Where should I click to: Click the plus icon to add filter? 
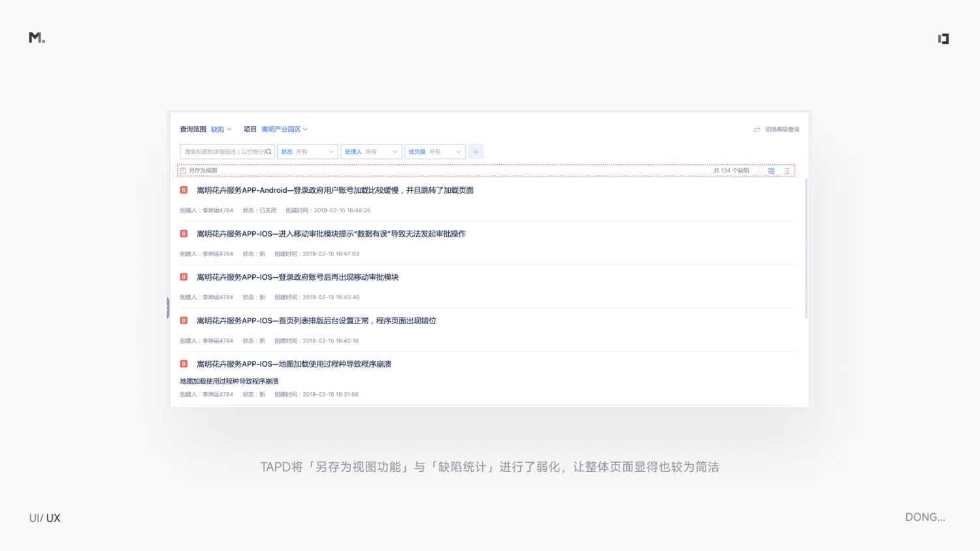(476, 152)
